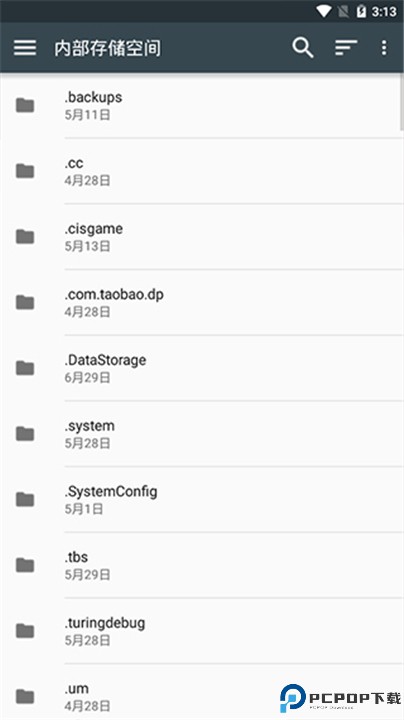Click the .backups folder icon

[25, 105]
